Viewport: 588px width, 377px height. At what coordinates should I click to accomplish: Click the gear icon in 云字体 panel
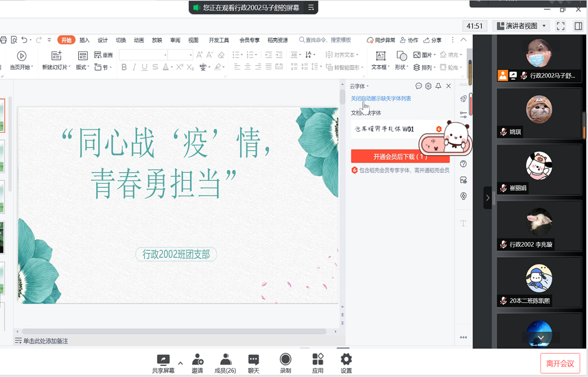pyautogui.click(x=428, y=86)
